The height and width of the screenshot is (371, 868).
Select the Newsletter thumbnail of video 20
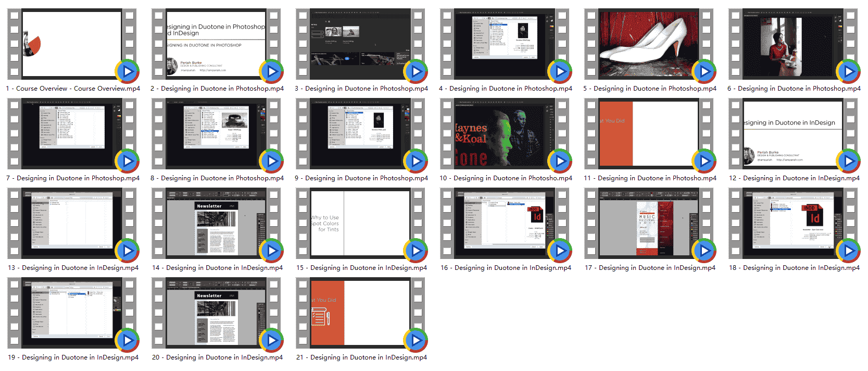pos(216,313)
